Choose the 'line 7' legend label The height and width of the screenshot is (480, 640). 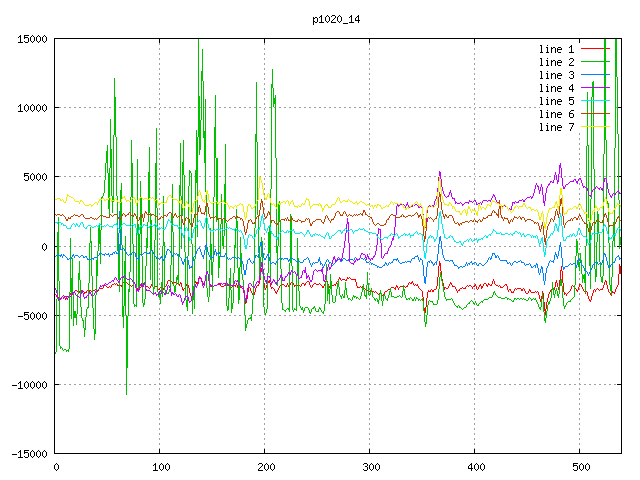(556, 127)
